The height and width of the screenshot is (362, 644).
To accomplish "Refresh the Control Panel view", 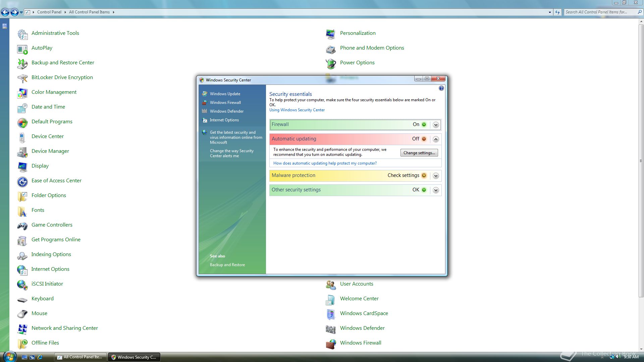I will 557,12.
